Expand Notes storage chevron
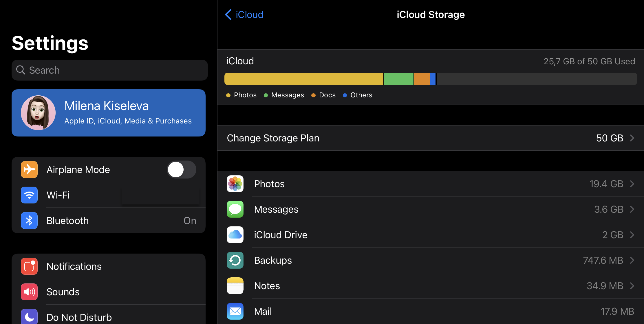This screenshot has height=324, width=644. (632, 286)
